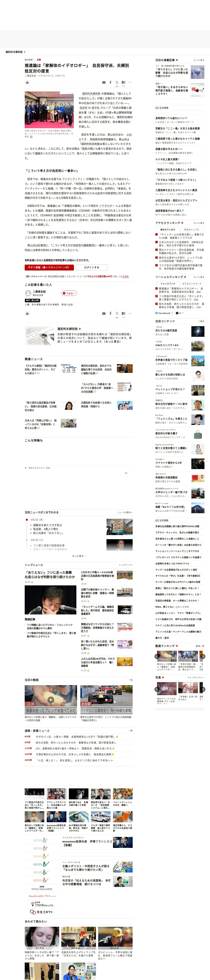
Task: Click next arrow in video ranking carousel
Action: [203, 656]
